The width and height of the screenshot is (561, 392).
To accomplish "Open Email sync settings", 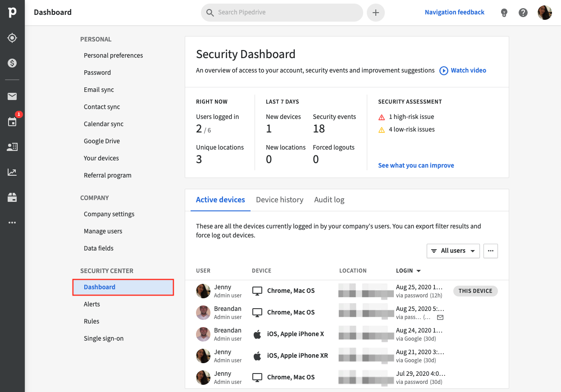I will pos(99,90).
